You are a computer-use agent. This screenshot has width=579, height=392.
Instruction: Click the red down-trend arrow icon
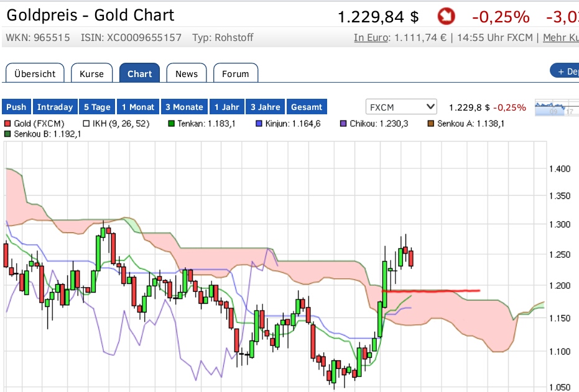pos(446,16)
